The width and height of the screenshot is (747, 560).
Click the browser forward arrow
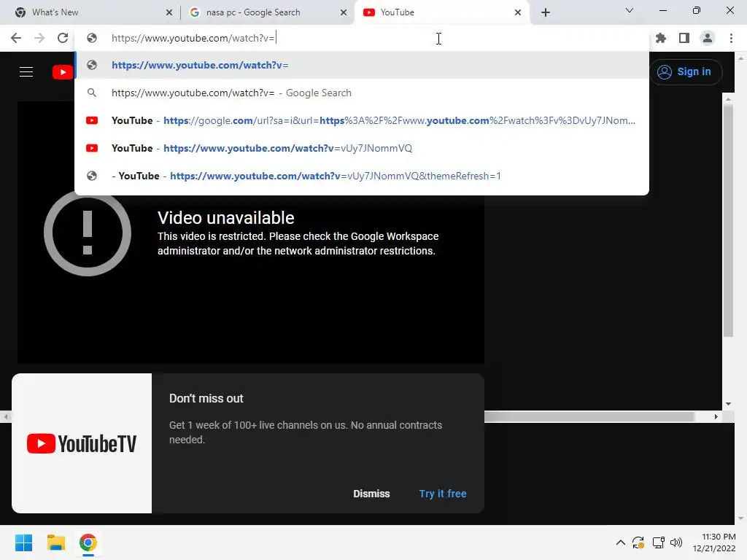[39, 38]
